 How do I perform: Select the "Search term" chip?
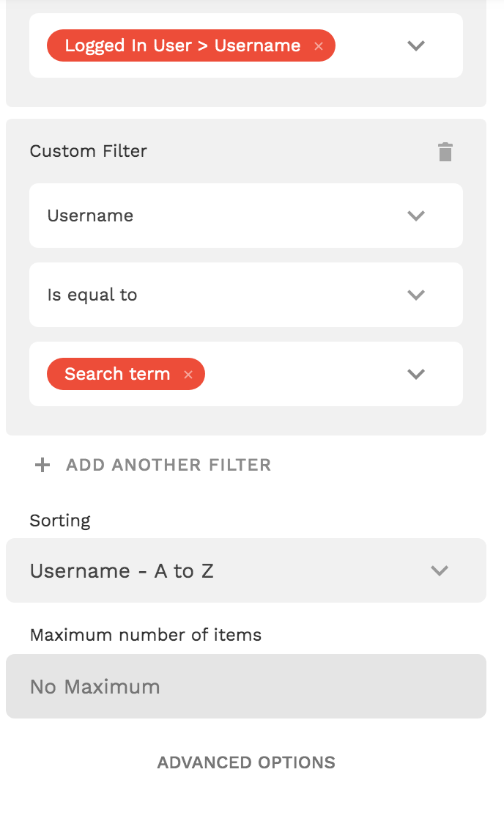coord(117,374)
